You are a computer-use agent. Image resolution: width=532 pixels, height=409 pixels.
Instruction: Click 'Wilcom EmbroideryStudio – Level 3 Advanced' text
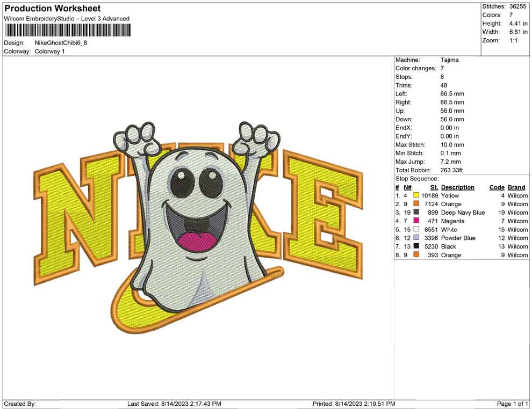pos(67,19)
